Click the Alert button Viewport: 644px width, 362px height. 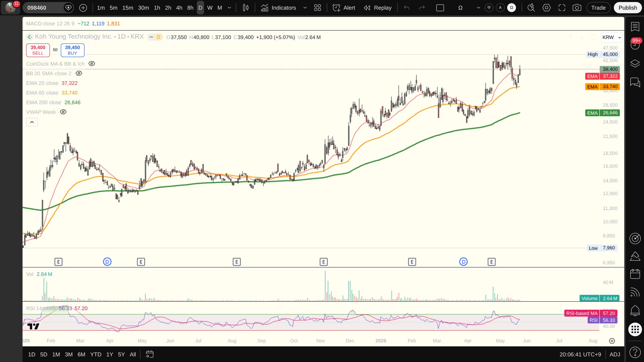click(344, 8)
